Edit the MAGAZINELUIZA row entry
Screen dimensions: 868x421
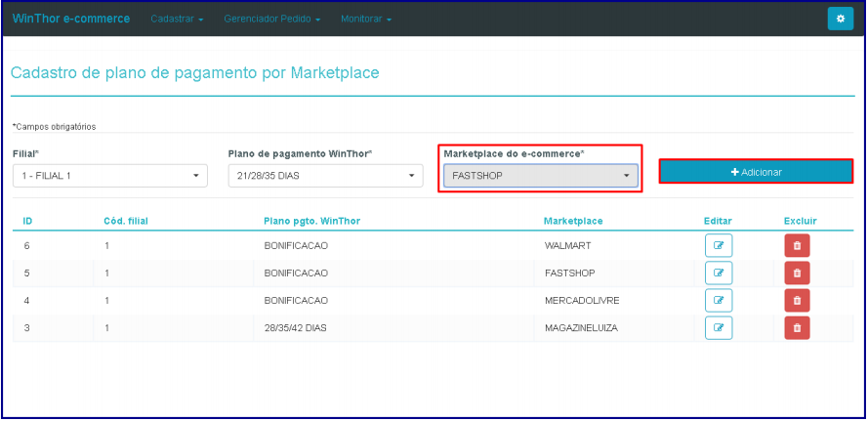(x=719, y=328)
